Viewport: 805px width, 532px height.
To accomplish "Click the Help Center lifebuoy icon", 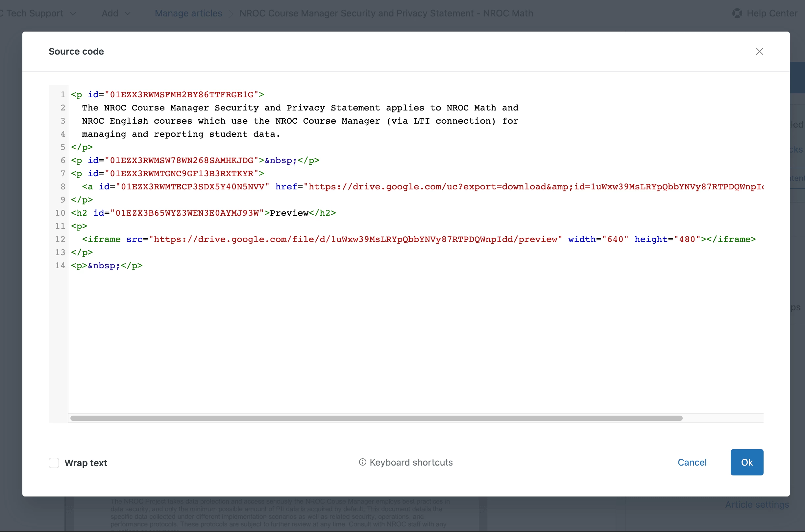I will point(737,13).
